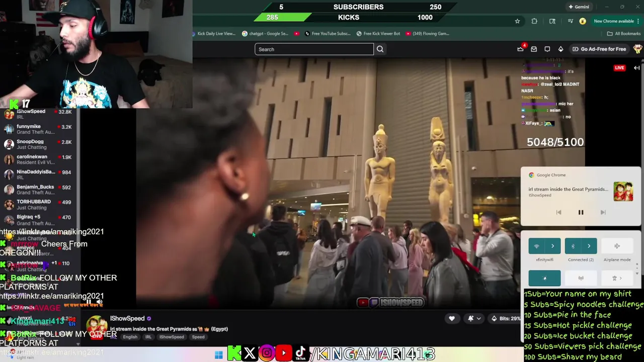Open SnoopDogg channel in sidebar list
Image resolution: width=644 pixels, height=362 pixels.
click(39, 144)
